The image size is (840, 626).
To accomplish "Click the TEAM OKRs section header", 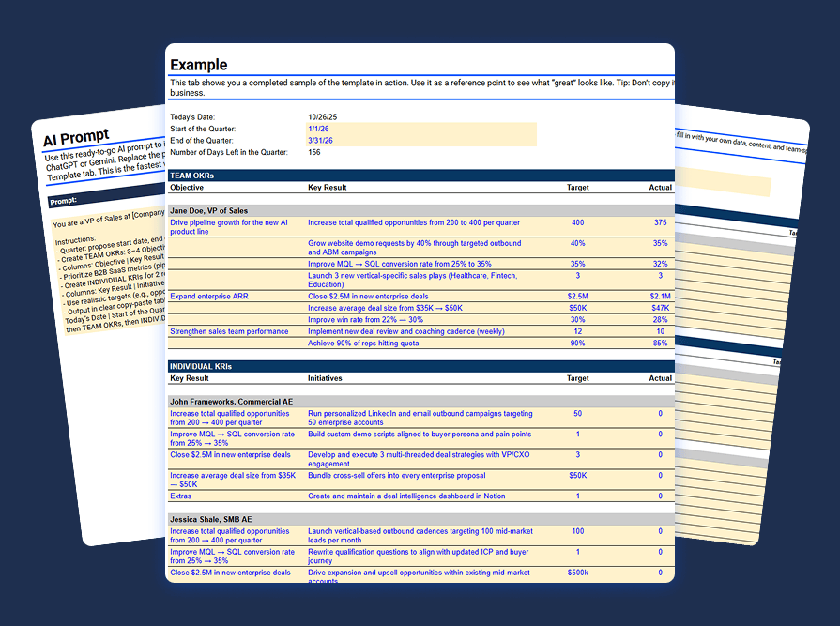I will pos(420,176).
